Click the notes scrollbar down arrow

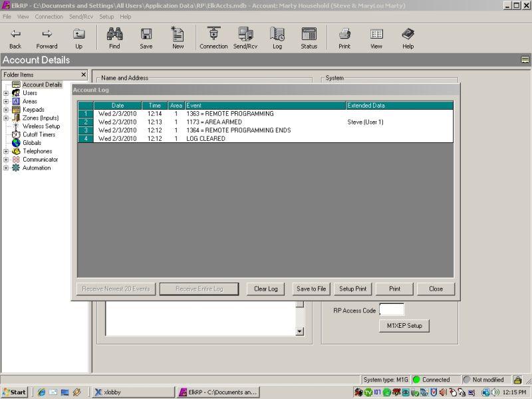pyautogui.click(x=300, y=331)
